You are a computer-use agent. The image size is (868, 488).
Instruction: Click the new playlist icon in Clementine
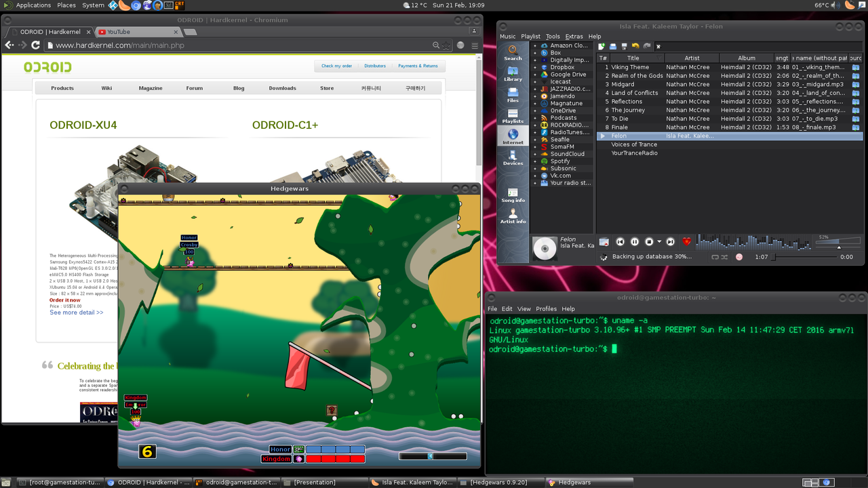click(601, 46)
